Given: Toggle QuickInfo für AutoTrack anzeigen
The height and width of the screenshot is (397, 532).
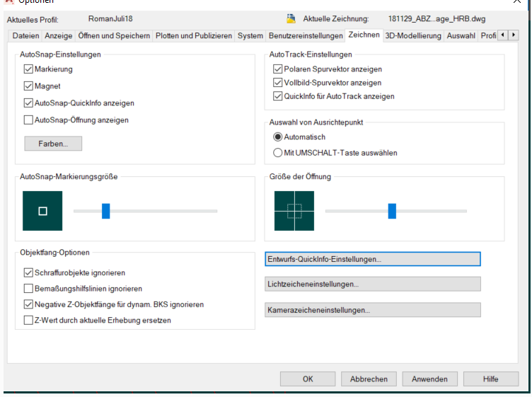Looking at the screenshot, I should pos(278,96).
